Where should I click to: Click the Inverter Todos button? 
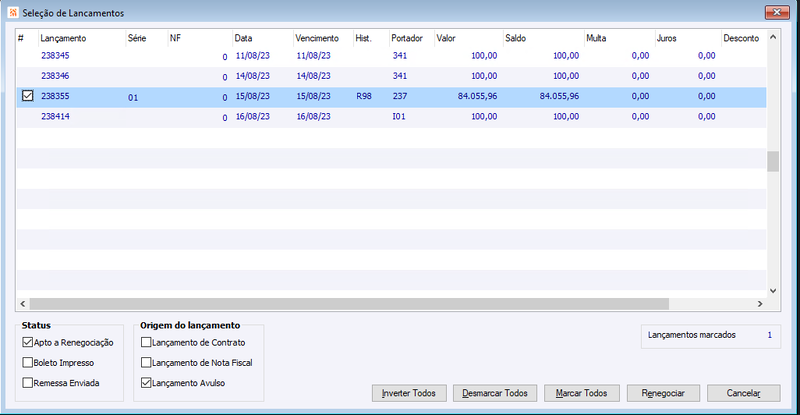(409, 393)
